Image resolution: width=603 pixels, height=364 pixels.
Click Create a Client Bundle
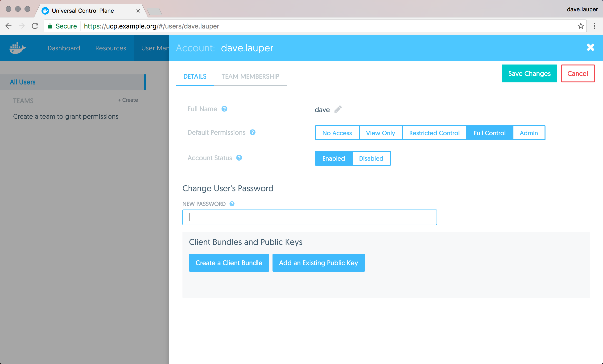click(x=229, y=263)
